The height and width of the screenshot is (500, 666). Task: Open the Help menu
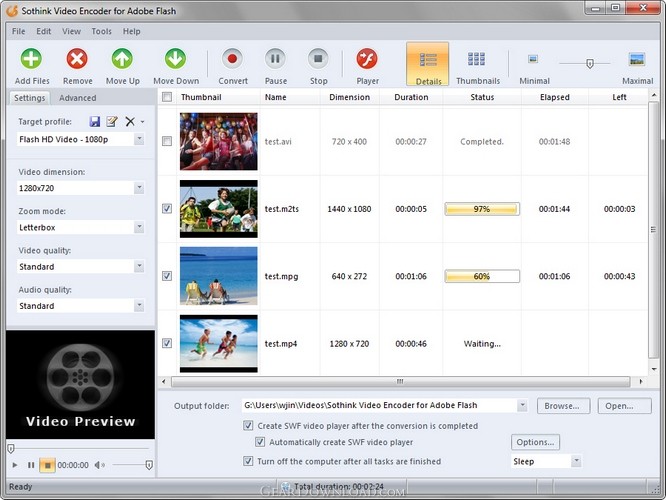[132, 31]
